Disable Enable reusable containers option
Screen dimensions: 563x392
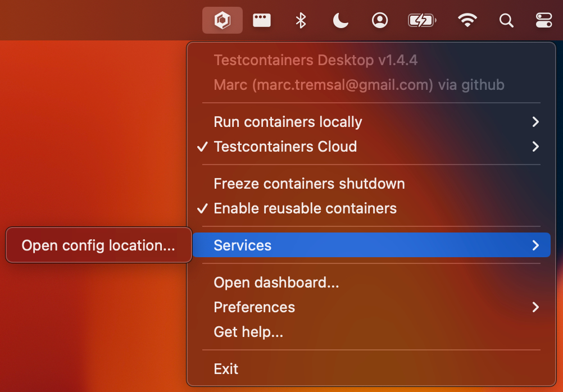point(371,208)
